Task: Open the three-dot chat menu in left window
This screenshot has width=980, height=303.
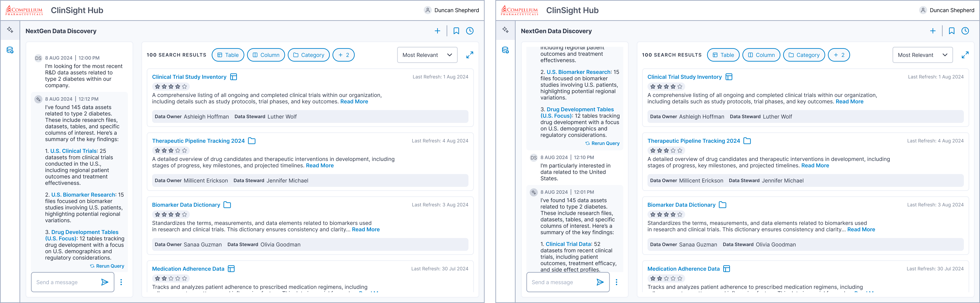Action: [121, 282]
